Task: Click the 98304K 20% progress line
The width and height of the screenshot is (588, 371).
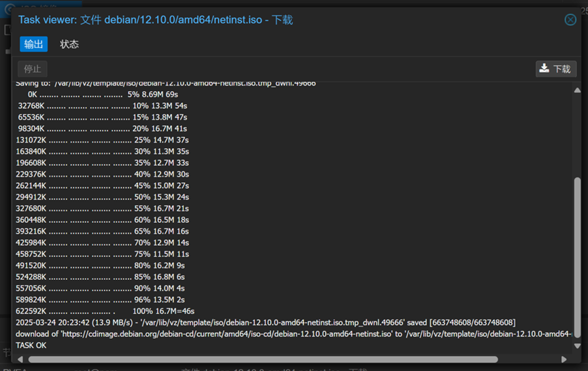Action: (x=103, y=128)
